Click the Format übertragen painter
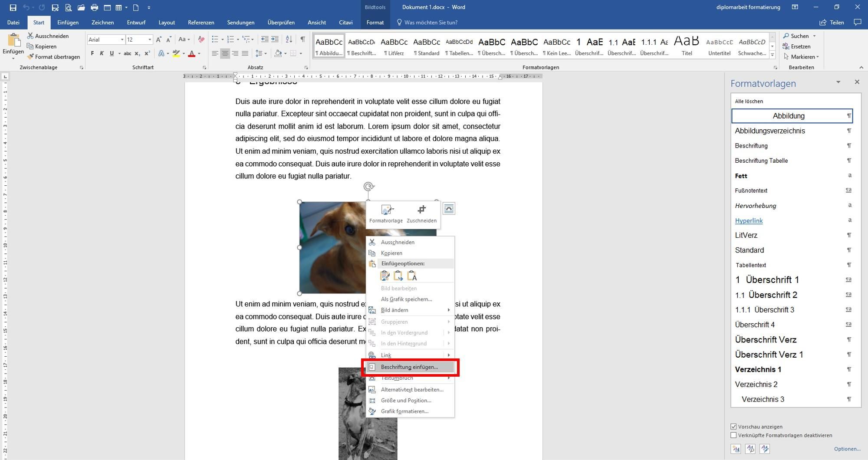 pyautogui.click(x=53, y=57)
